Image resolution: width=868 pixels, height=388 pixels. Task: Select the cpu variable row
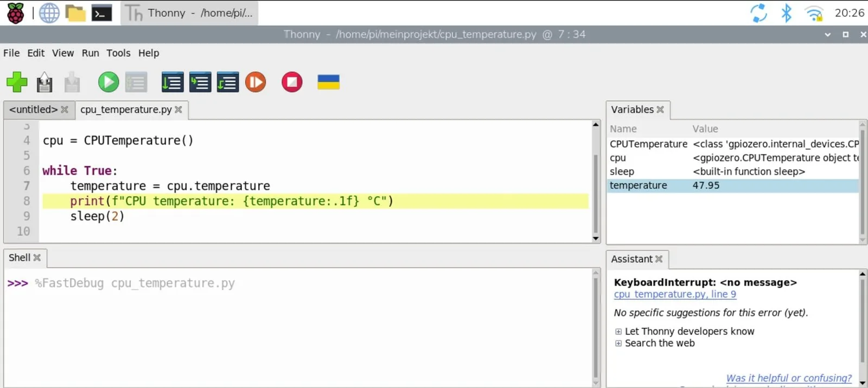click(733, 158)
